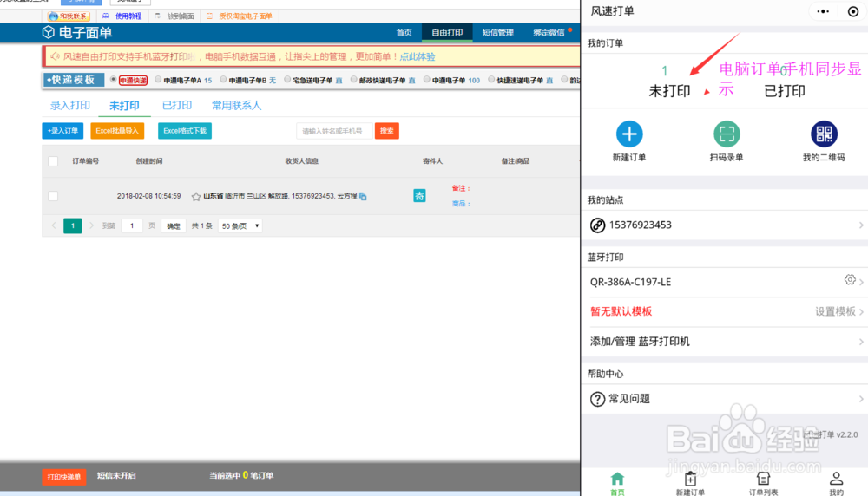Select the 申通快递 template radio
This screenshot has width=868, height=496.
pyautogui.click(x=114, y=80)
